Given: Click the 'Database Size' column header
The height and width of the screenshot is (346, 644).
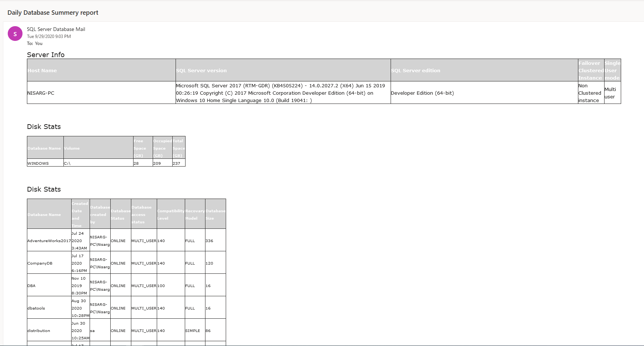Looking at the screenshot, I should pos(215,214).
